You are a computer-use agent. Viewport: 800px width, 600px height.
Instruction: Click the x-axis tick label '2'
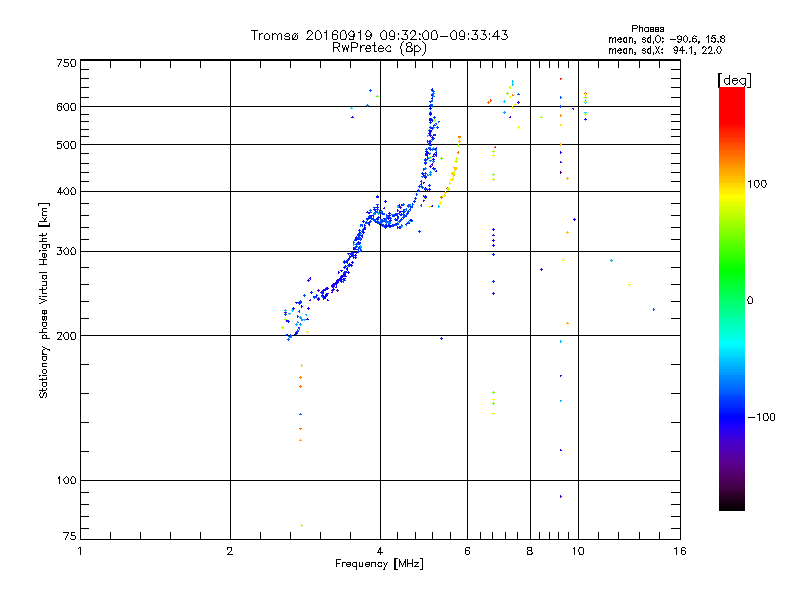point(230,551)
